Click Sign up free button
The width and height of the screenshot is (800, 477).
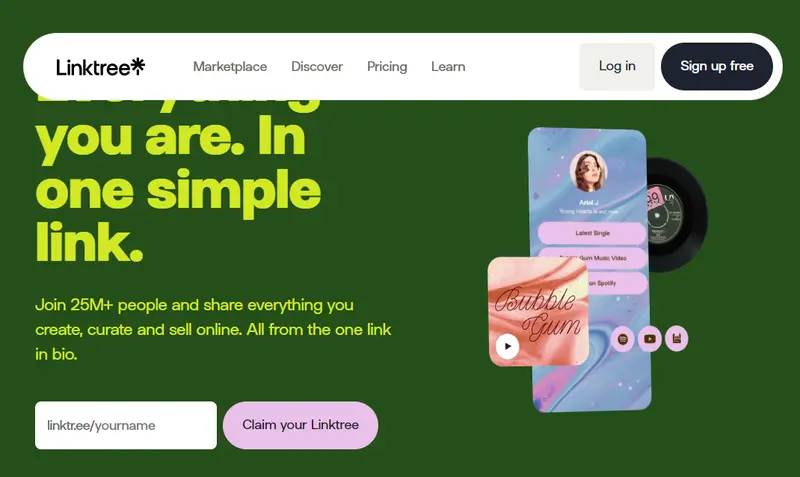717,66
